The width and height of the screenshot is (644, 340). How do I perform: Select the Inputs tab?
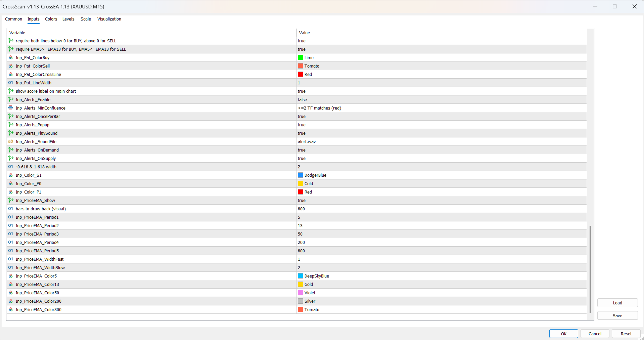pos(34,19)
